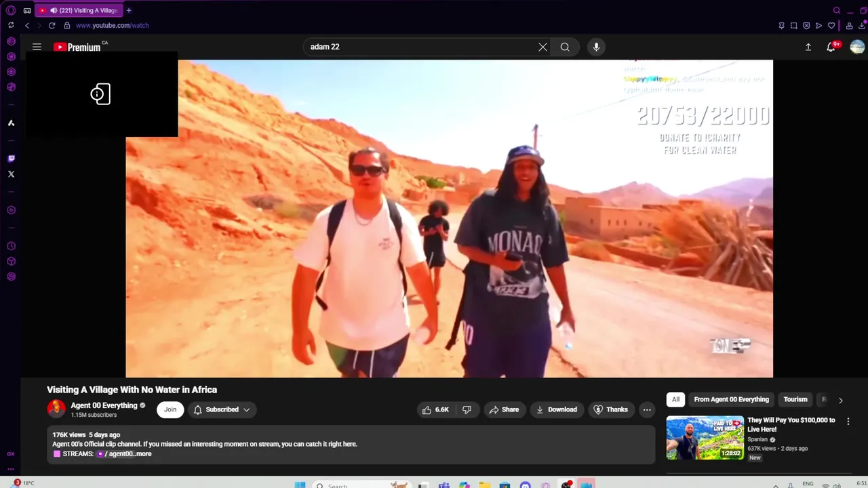Run search with magnifier button
The height and width of the screenshot is (488, 868).
[x=565, y=47]
